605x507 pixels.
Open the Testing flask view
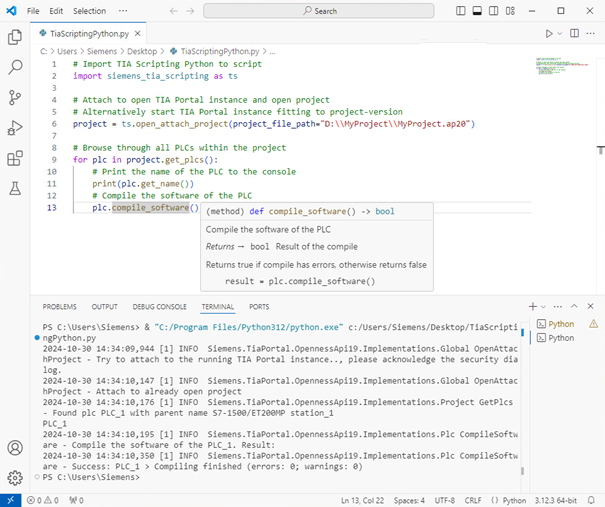click(15, 188)
